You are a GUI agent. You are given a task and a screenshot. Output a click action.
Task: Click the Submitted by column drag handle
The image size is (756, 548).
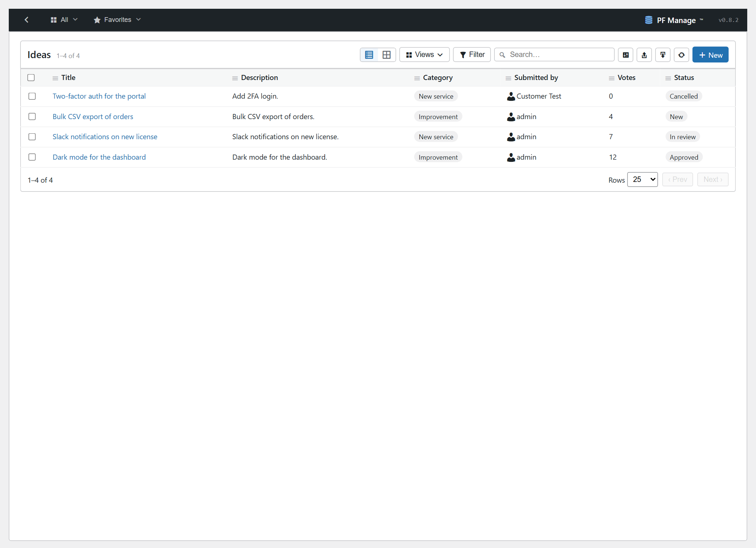point(508,78)
